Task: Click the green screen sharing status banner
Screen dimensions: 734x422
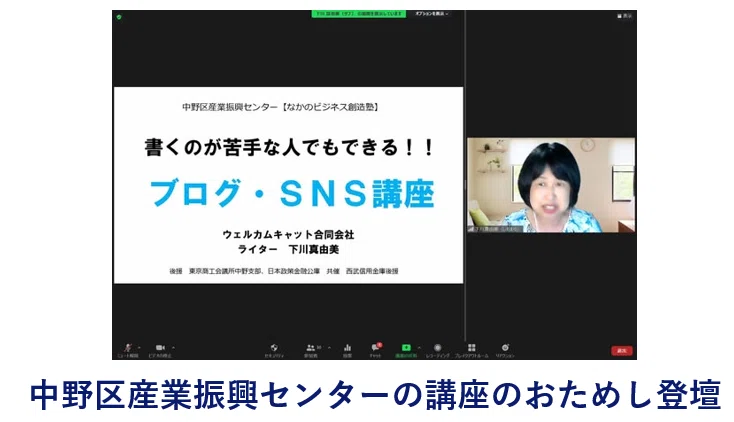Action: (x=359, y=14)
